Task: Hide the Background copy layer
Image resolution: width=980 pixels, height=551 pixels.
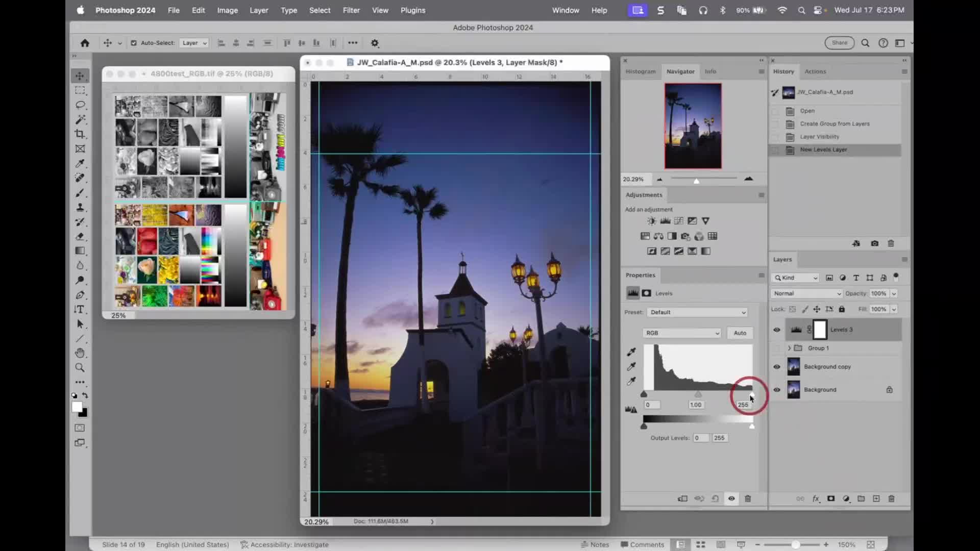Action: coord(777,367)
